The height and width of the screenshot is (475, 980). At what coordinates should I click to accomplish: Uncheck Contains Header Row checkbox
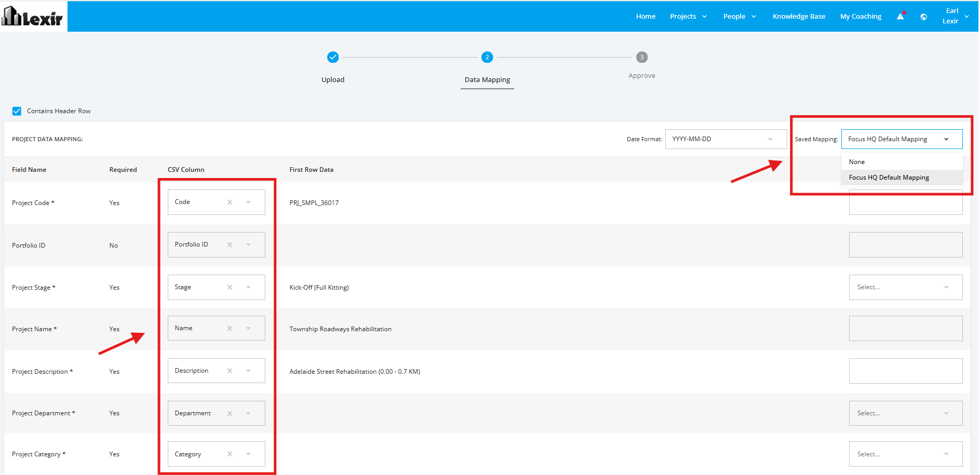[17, 111]
